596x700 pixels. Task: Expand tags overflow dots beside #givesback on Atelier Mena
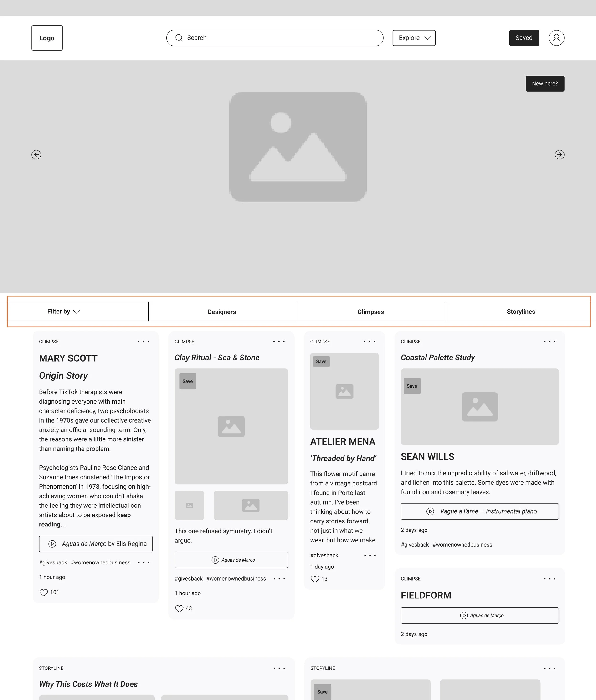[370, 555]
